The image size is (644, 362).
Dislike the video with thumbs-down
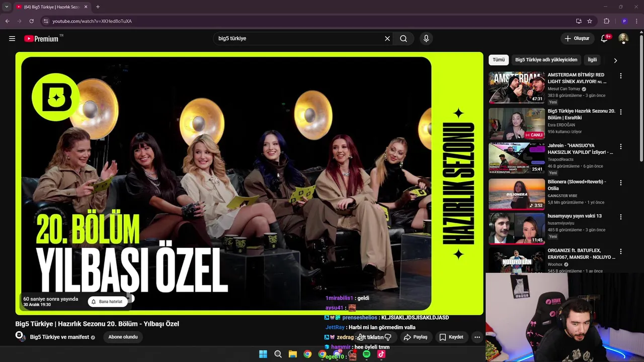click(x=387, y=337)
